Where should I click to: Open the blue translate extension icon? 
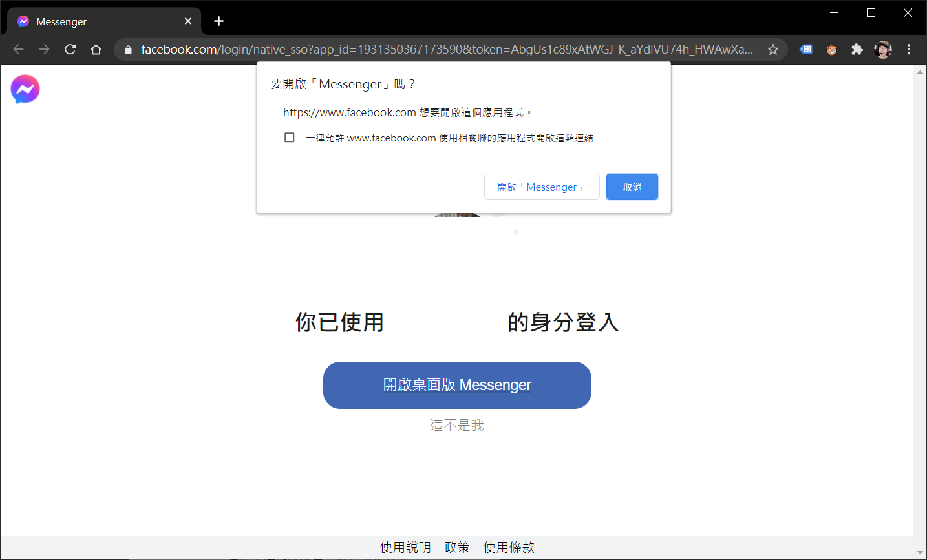806,49
